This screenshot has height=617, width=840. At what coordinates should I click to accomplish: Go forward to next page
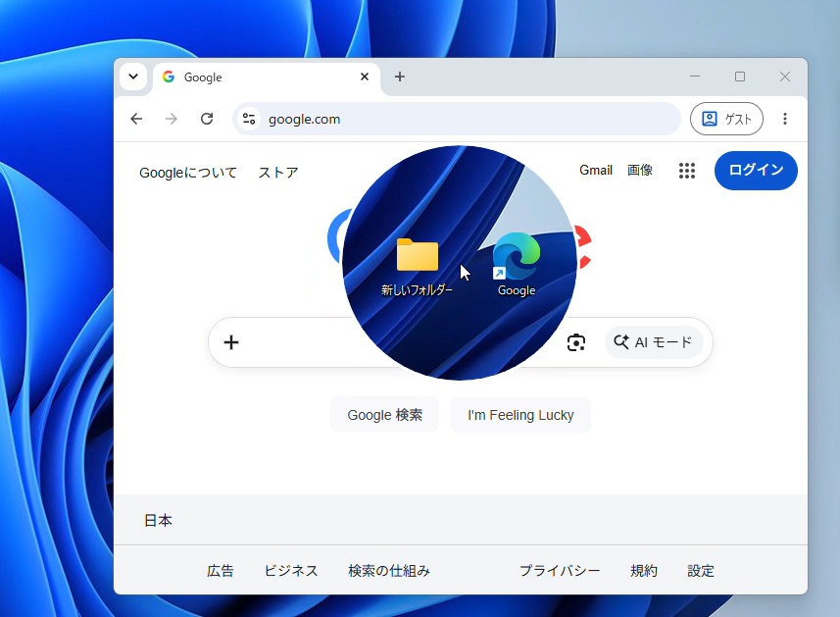(x=172, y=119)
